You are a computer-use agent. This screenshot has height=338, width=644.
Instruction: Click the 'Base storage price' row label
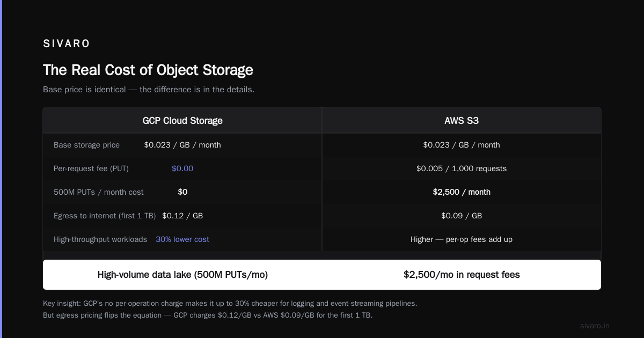(86, 145)
